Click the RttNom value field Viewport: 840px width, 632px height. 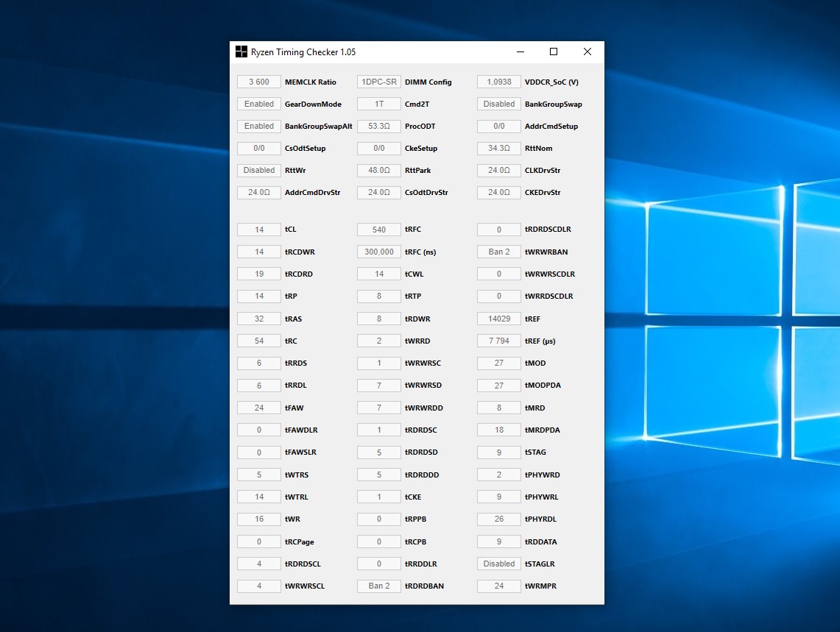point(499,148)
